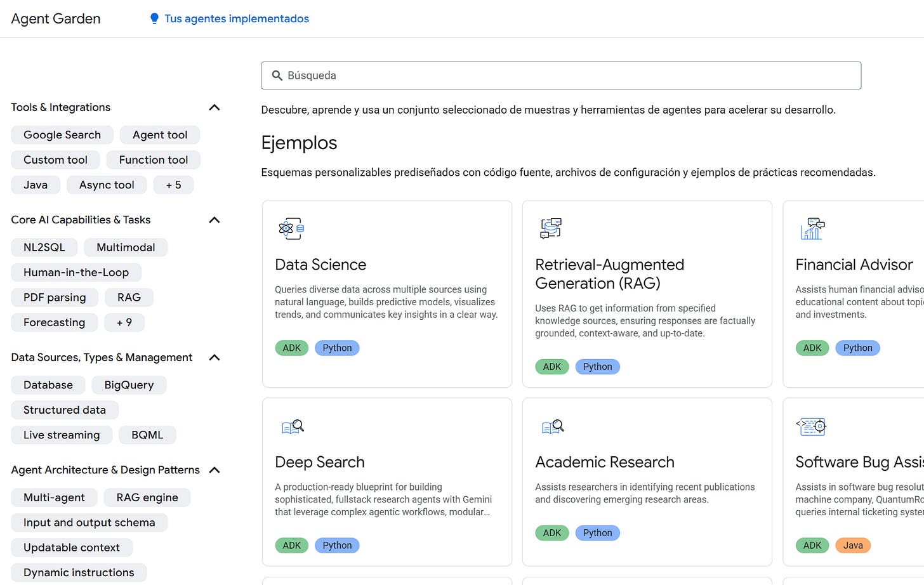The image size is (924, 585).
Task: Click the lightbulb icon in header
Action: coord(154,18)
